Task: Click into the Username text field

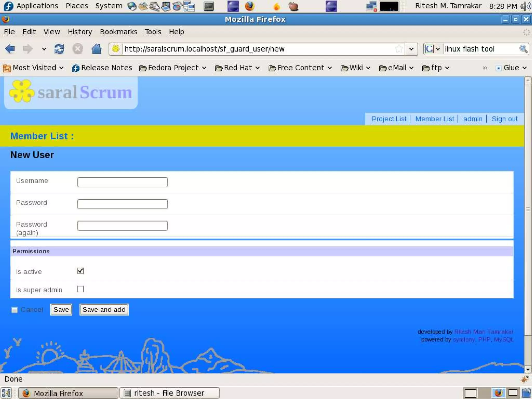Action: coord(122,182)
